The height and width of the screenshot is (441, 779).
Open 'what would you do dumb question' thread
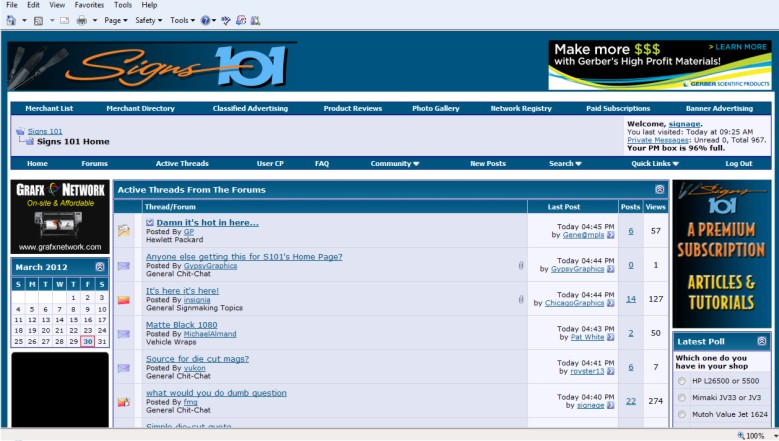(216, 393)
